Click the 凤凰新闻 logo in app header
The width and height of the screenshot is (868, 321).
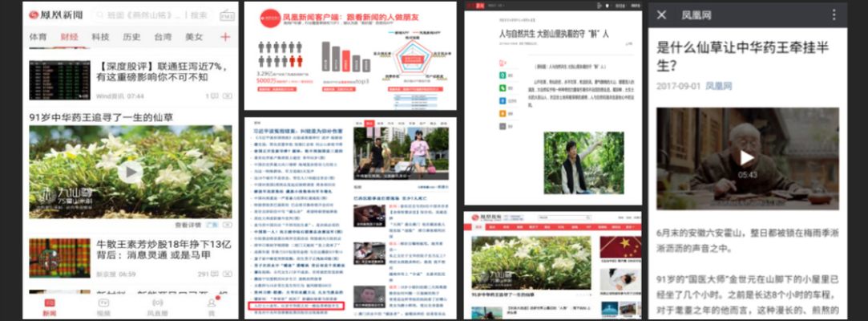(x=56, y=15)
